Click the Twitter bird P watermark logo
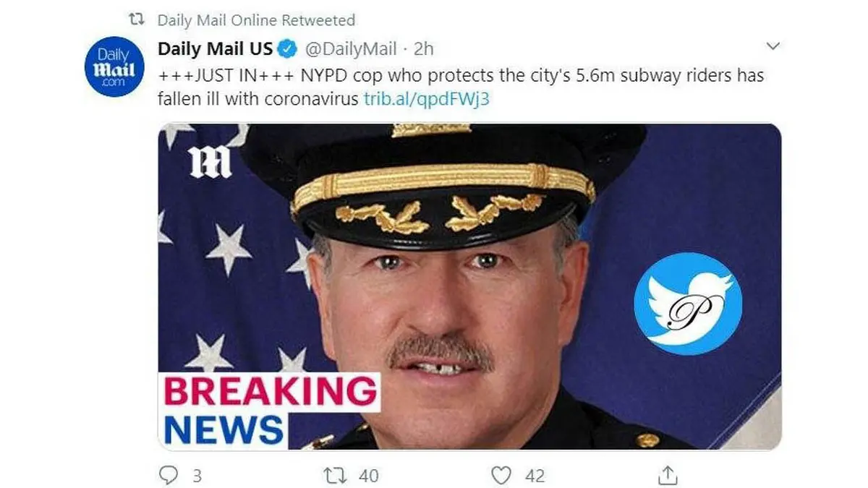Screen dimensions: 868x488 (x=688, y=304)
